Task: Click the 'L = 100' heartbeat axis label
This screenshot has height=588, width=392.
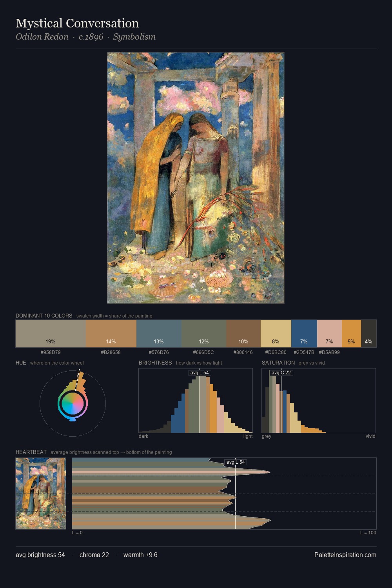Action: click(x=368, y=533)
